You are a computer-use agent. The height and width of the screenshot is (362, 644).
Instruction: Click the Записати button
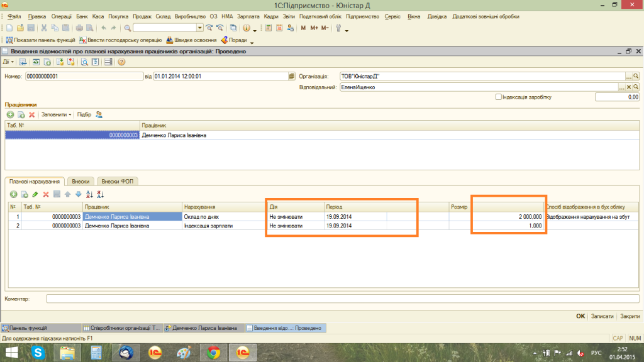click(x=602, y=316)
